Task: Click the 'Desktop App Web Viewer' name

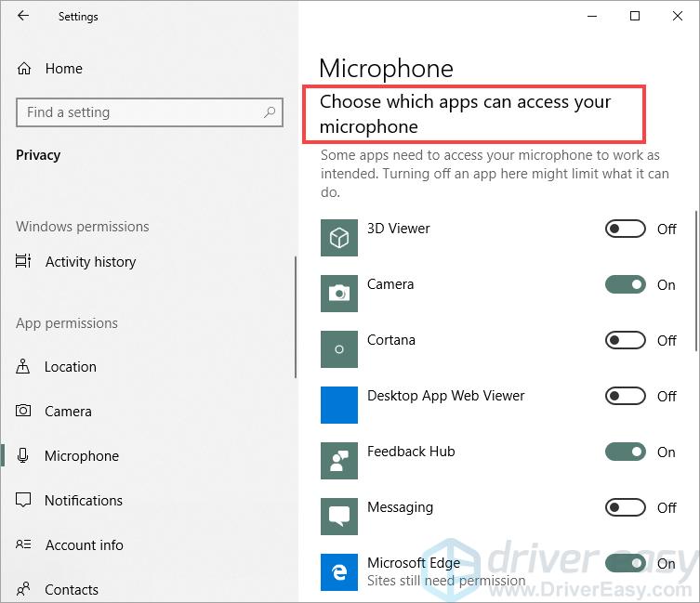Action: (x=445, y=396)
